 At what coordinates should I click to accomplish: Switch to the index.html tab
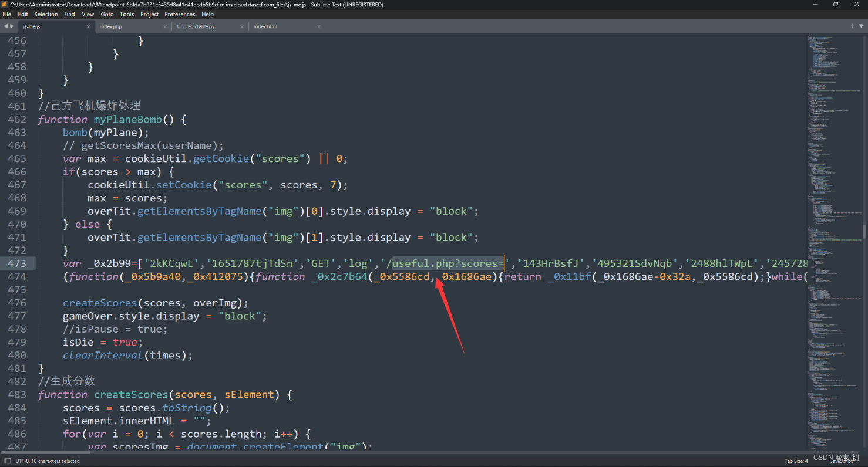click(287, 26)
